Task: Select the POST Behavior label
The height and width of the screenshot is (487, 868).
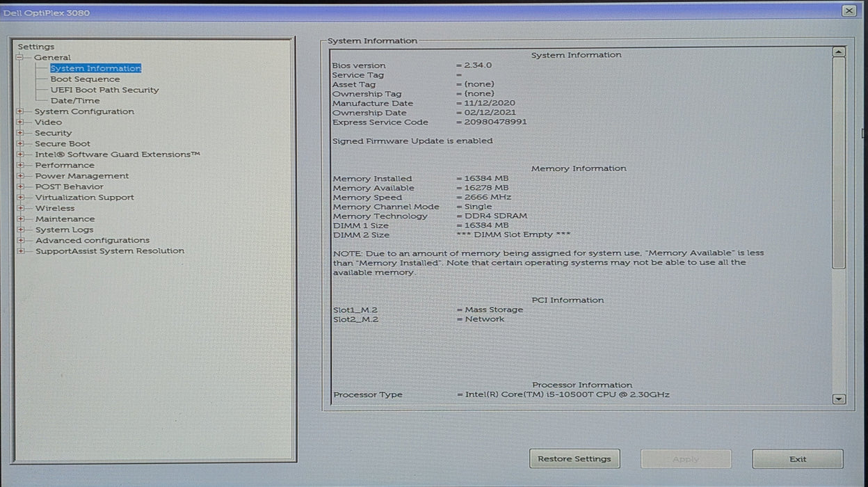Action: coord(69,186)
